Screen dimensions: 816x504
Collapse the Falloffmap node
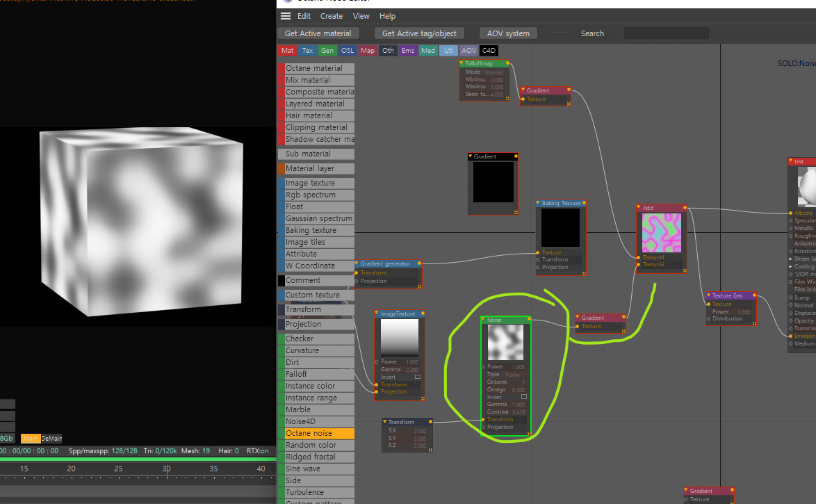point(462,63)
